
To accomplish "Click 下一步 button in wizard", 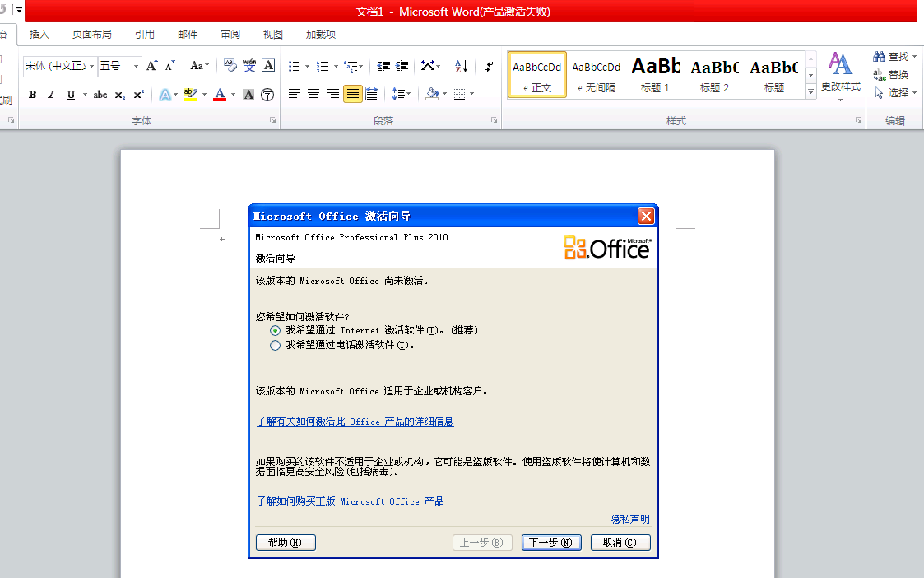I will [x=551, y=543].
